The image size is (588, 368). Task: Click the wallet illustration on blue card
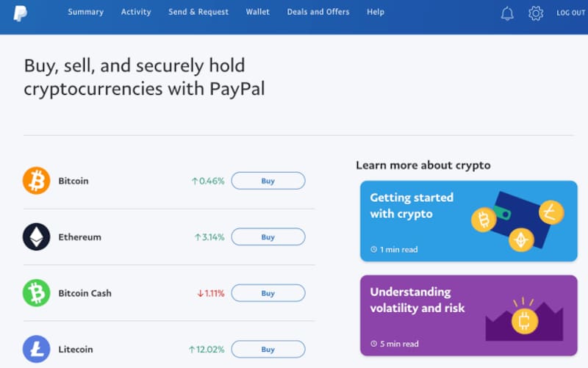(518, 220)
